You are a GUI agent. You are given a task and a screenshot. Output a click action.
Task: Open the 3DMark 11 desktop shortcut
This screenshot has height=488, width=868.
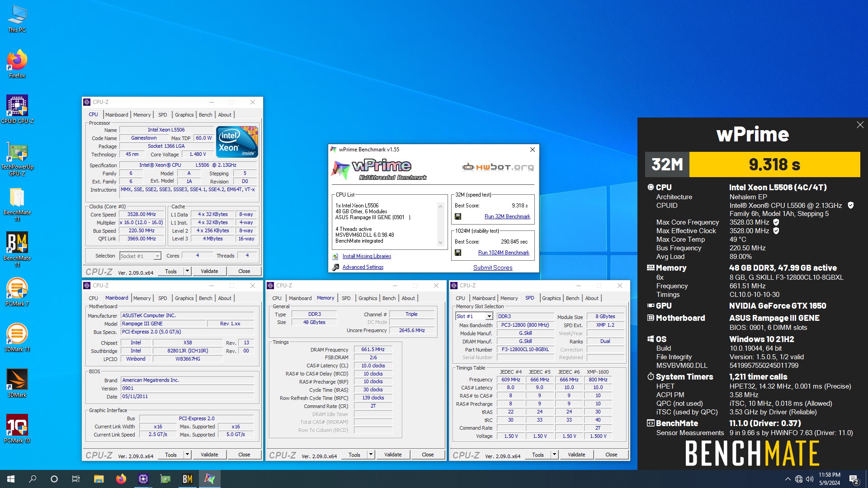[x=17, y=338]
